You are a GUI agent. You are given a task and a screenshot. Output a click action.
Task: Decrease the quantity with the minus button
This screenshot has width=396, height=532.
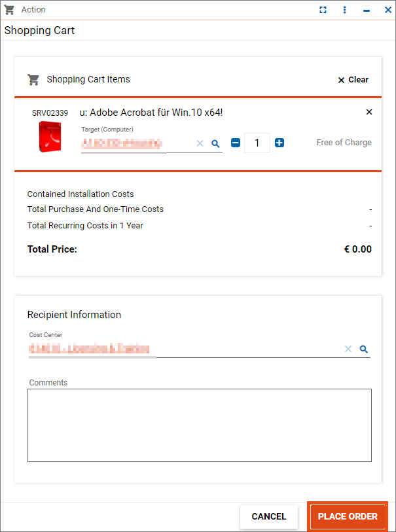[236, 143]
